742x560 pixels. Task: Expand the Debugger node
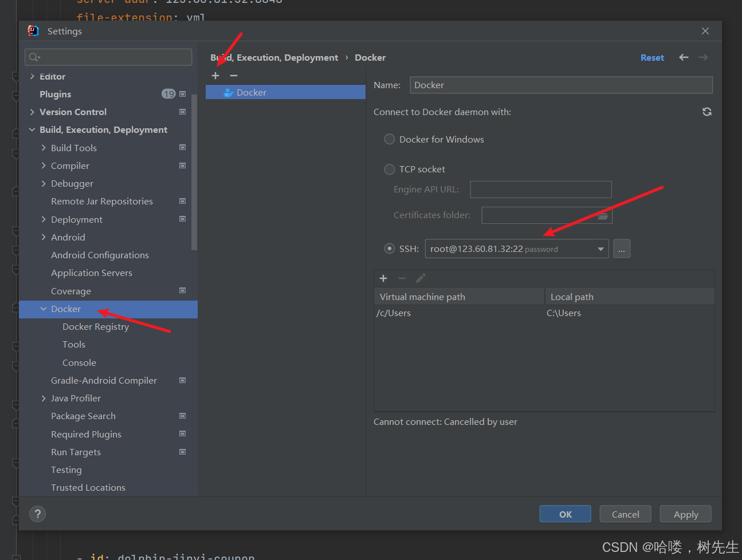click(44, 183)
